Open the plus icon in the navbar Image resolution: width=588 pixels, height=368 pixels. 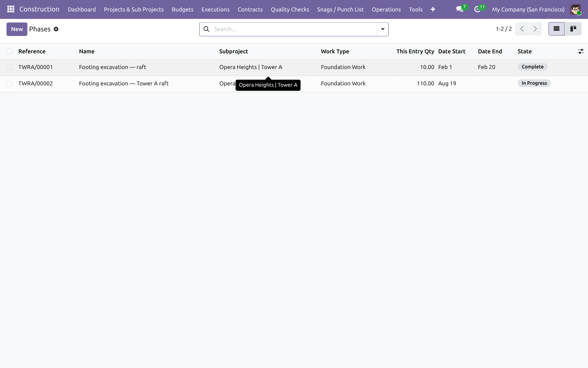433,9
